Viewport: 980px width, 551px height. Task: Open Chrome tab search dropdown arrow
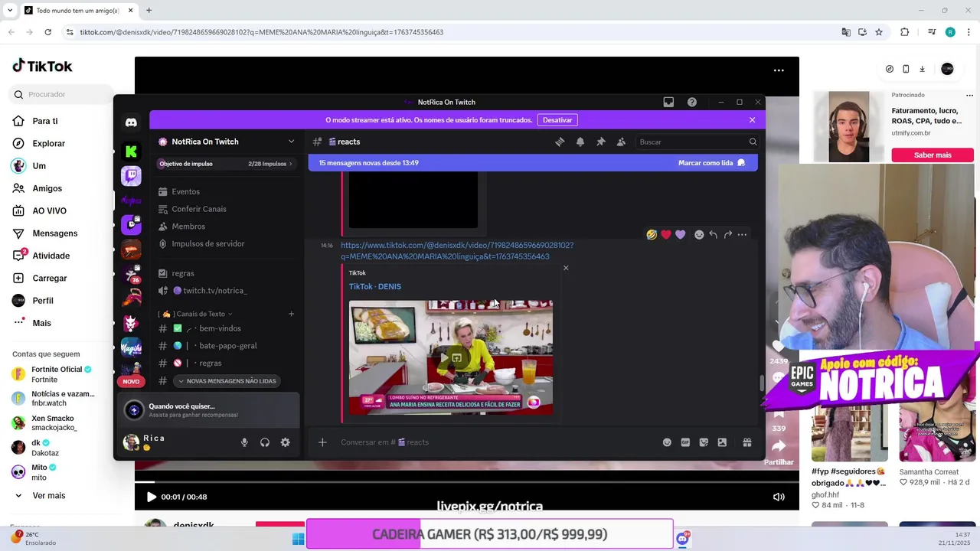click(10, 11)
